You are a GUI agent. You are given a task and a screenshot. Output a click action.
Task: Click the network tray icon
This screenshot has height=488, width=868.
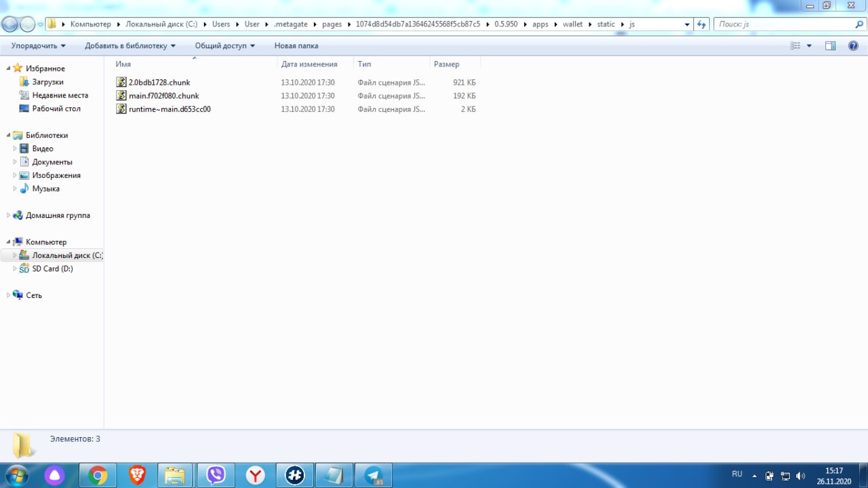[785, 476]
